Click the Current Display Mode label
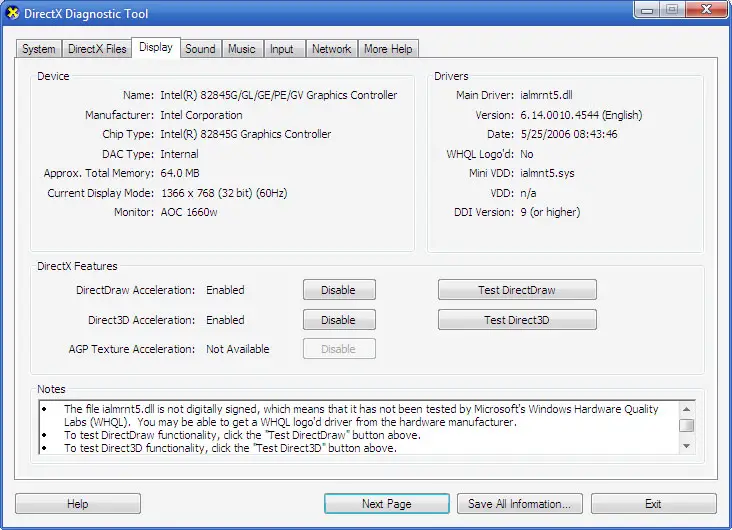The height and width of the screenshot is (530, 732). [x=100, y=193]
